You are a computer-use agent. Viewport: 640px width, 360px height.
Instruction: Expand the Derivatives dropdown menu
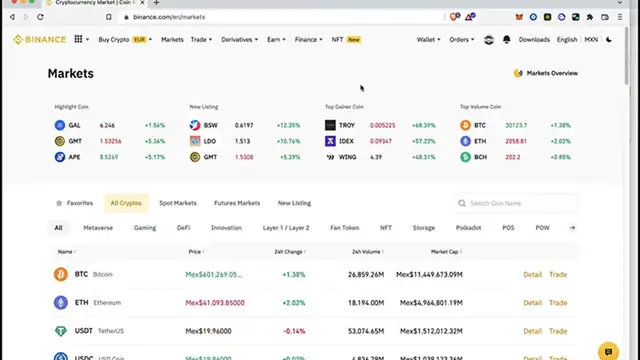coord(240,40)
